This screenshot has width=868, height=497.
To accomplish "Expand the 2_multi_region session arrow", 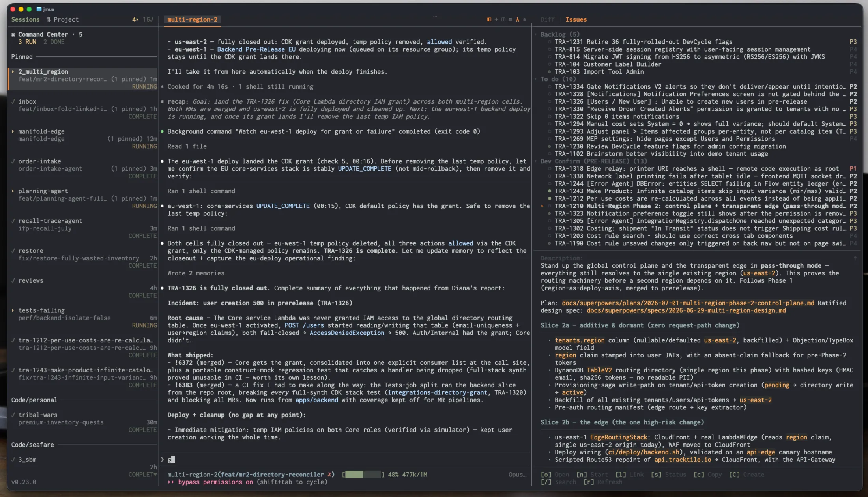I will (x=13, y=72).
